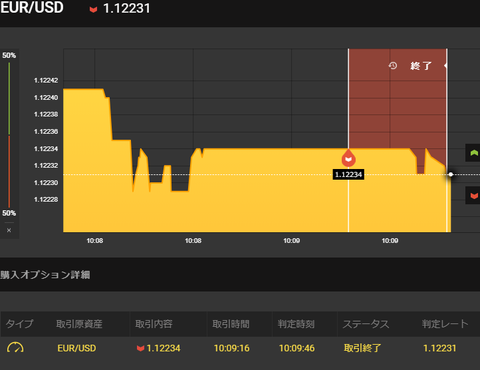Click the red down-arrow Low button
The image size is (480, 370).
[x=473, y=195]
